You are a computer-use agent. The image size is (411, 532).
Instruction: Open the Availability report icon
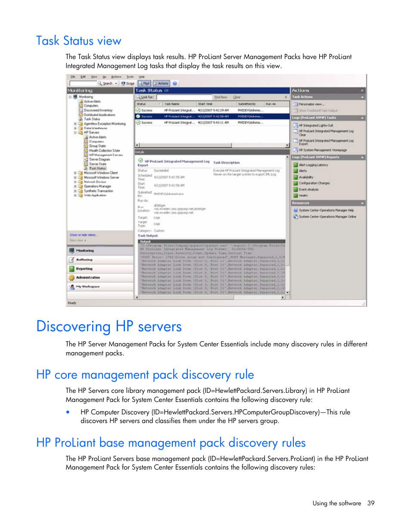296,177
